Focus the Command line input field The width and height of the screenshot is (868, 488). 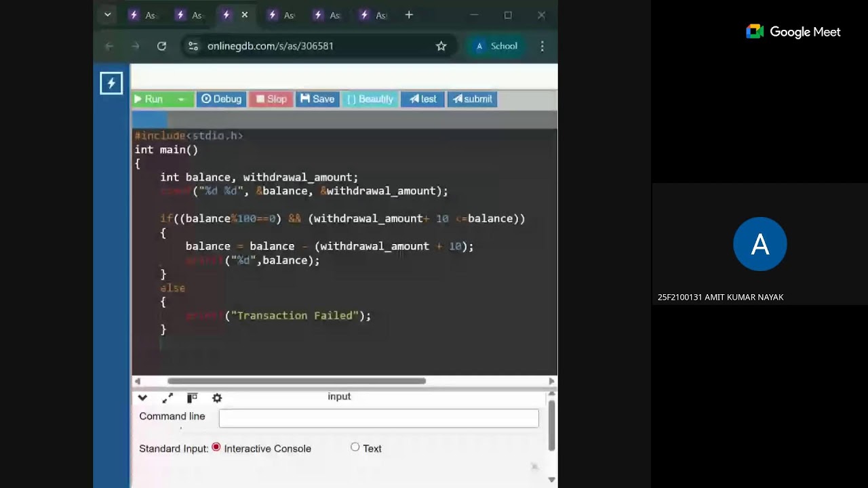(x=378, y=418)
